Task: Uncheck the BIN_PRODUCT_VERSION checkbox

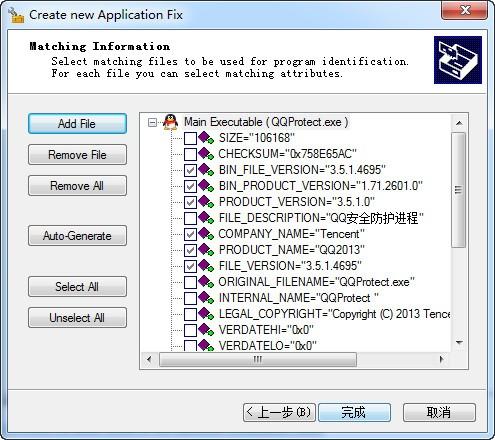Action: [x=190, y=186]
